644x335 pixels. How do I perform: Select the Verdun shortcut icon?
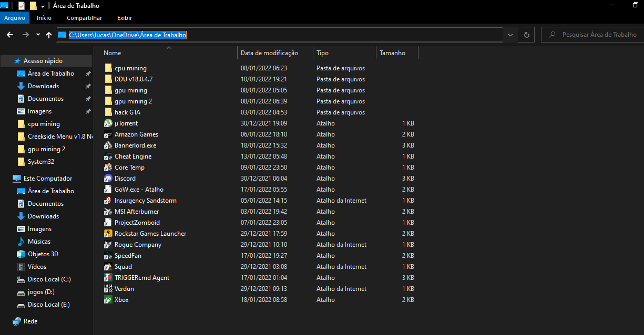pyautogui.click(x=108, y=289)
